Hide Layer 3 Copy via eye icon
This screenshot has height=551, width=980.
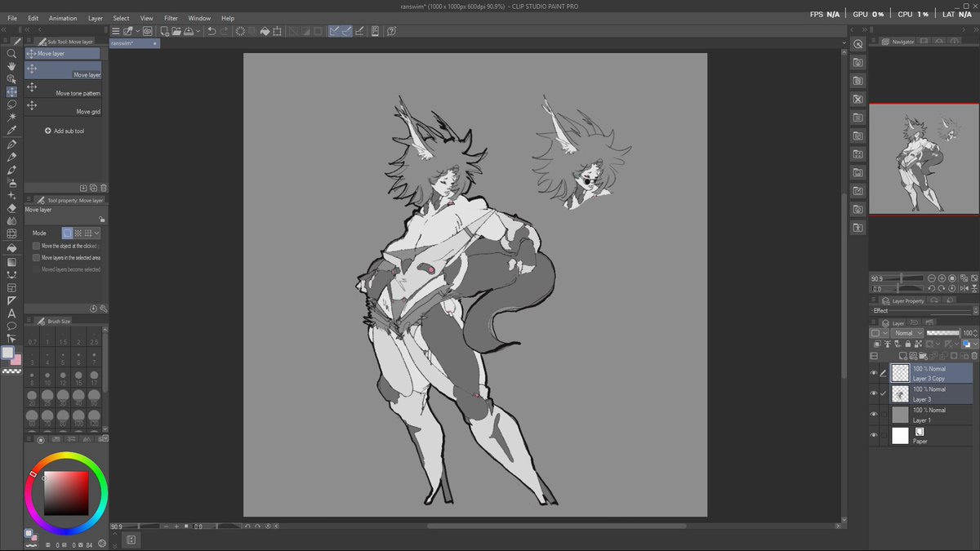click(x=873, y=373)
